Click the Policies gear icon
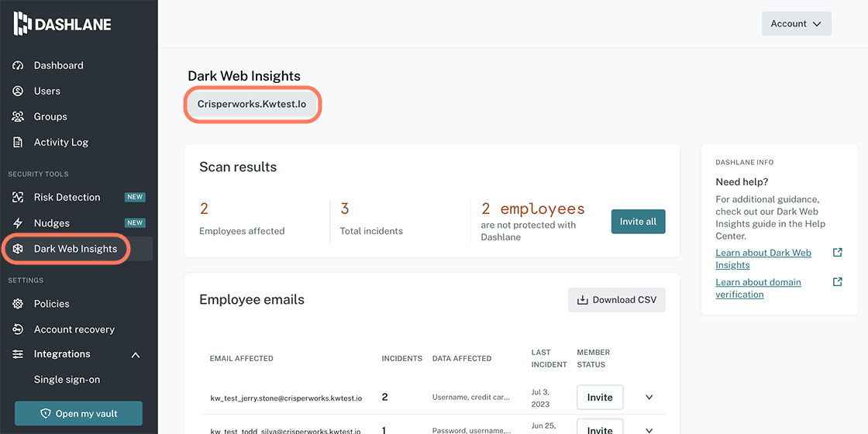Image resolution: width=868 pixels, height=434 pixels. [19, 304]
